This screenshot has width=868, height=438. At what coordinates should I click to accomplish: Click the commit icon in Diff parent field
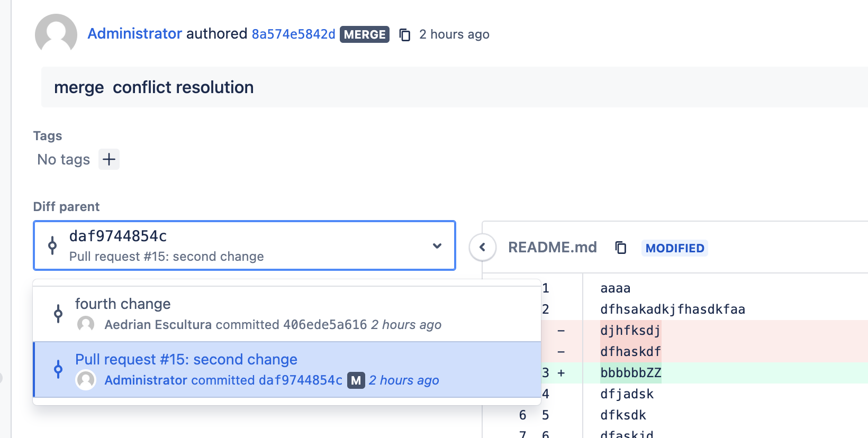pos(52,245)
